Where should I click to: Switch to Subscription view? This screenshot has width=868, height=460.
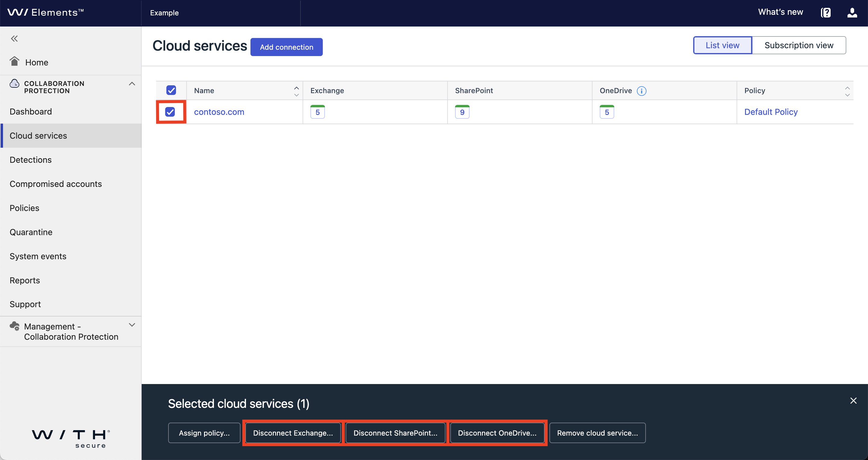(799, 45)
